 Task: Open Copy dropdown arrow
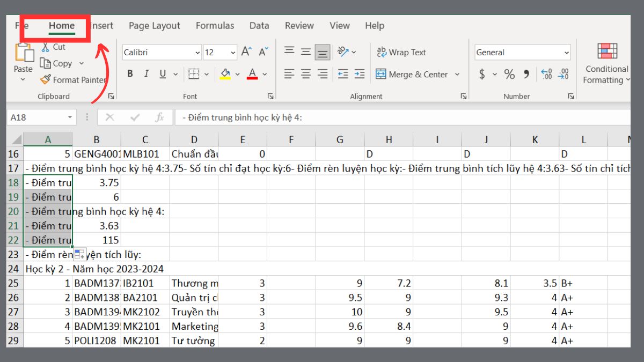(82, 63)
